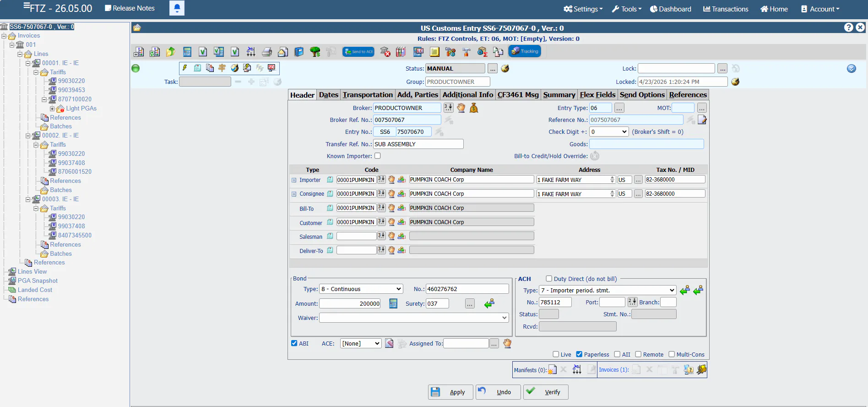The width and height of the screenshot is (868, 407).
Task: Click the Transfer Ref. No. input field
Action: [x=418, y=144]
